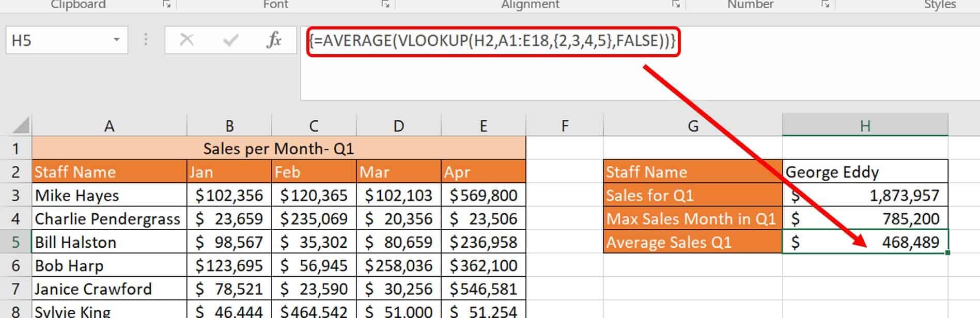Select column C header
The width and height of the screenshot is (980, 318).
click(x=314, y=125)
